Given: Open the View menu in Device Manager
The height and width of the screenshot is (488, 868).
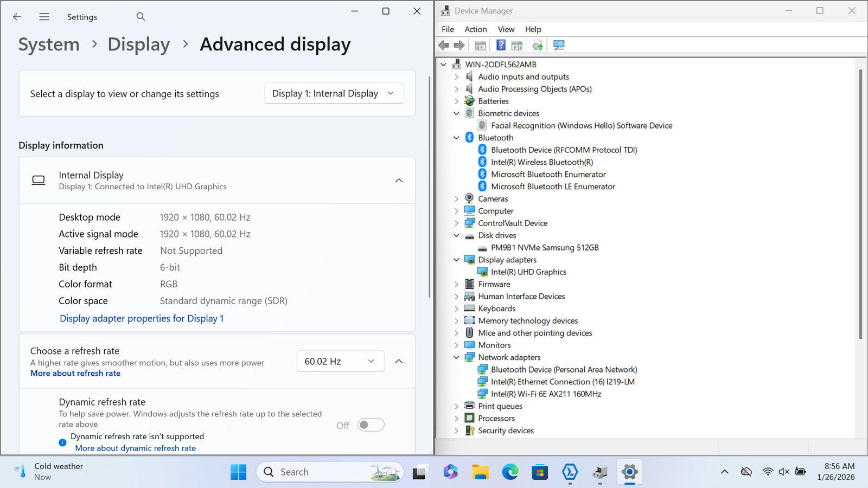Looking at the screenshot, I should coord(506,29).
